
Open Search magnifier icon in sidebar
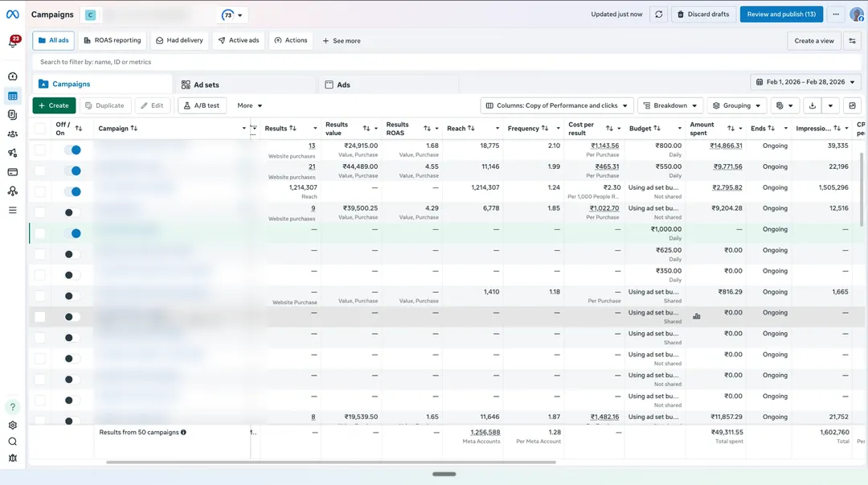(x=13, y=442)
